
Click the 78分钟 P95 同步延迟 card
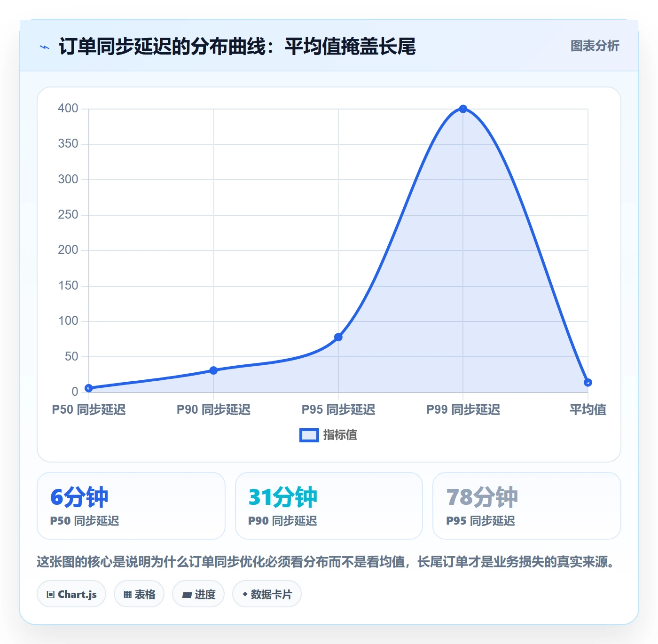(x=527, y=506)
